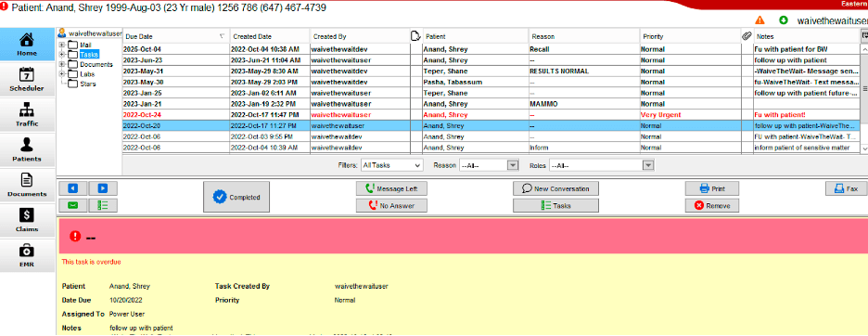868x336 pixels.
Task: Open the Patients section
Action: pos(27,149)
